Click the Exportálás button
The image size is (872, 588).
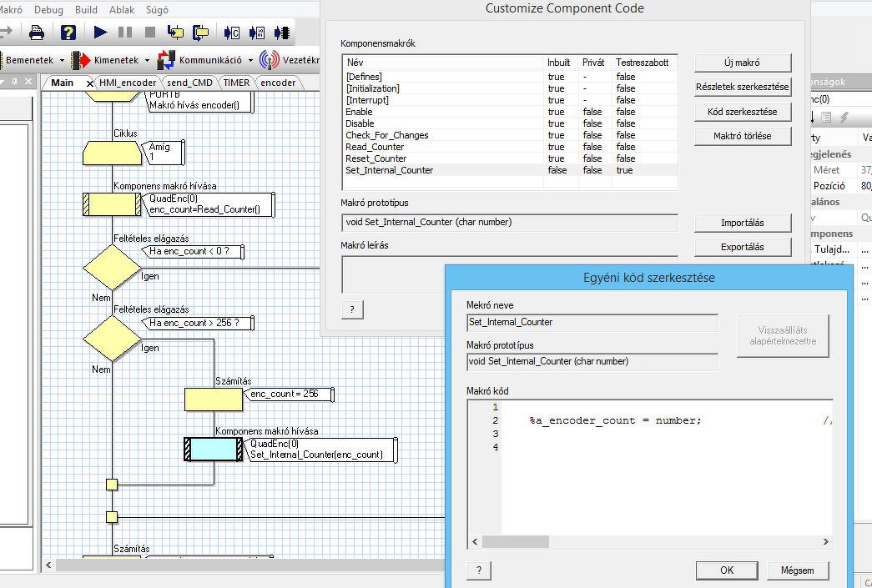pyautogui.click(x=742, y=248)
